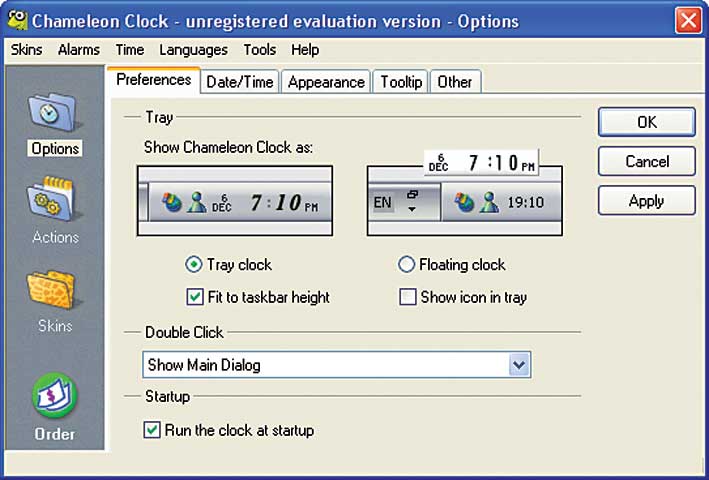Click the Apply button
709x480 pixels.
(x=646, y=201)
